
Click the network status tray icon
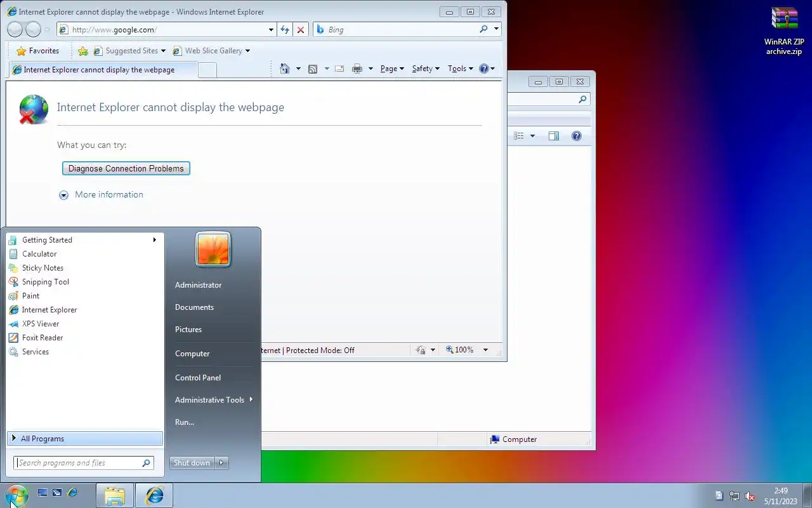click(x=735, y=496)
